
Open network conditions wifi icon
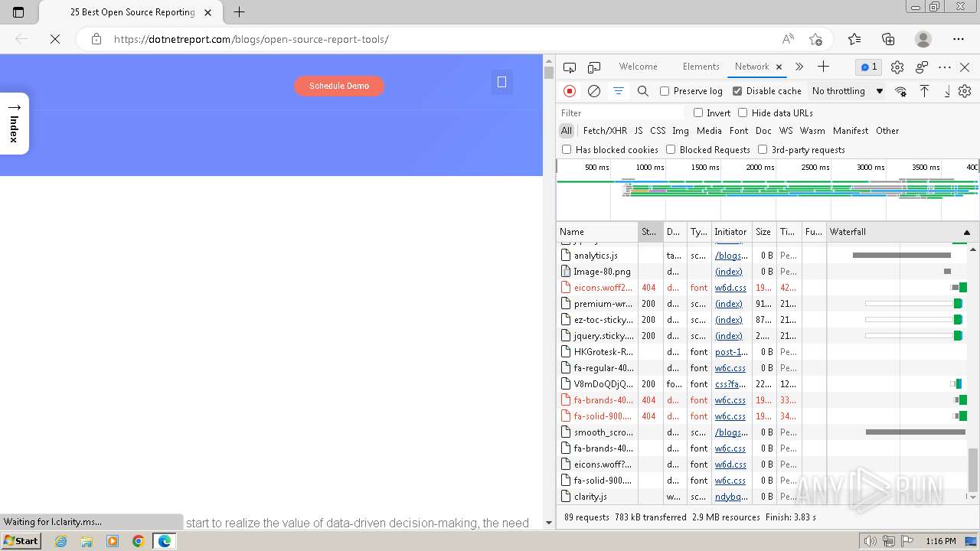tap(901, 91)
